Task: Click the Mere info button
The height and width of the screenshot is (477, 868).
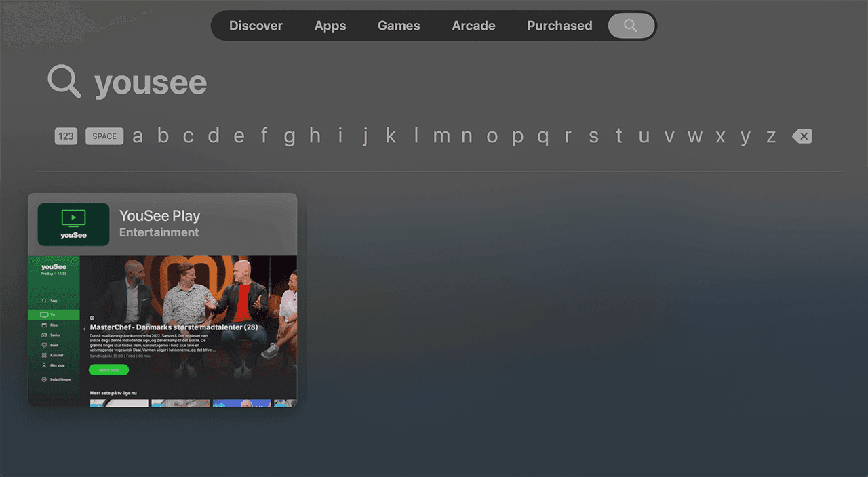Action: click(x=108, y=370)
